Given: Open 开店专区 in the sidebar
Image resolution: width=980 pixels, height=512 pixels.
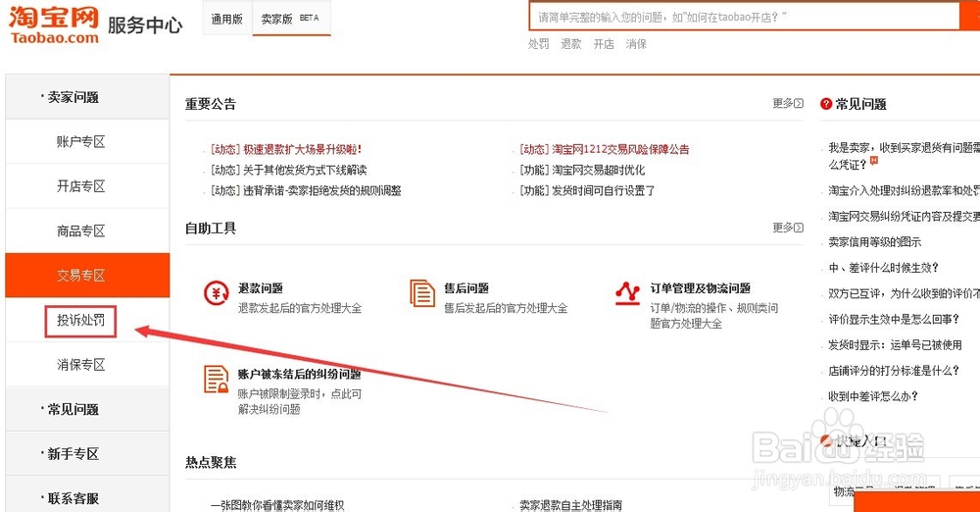Looking at the screenshot, I should pos(87,186).
